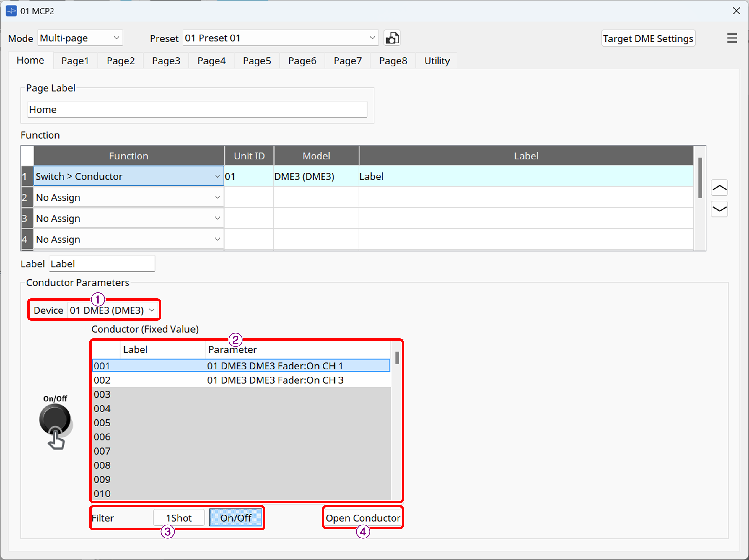Click the Function table vertical scrollbar

700,178
